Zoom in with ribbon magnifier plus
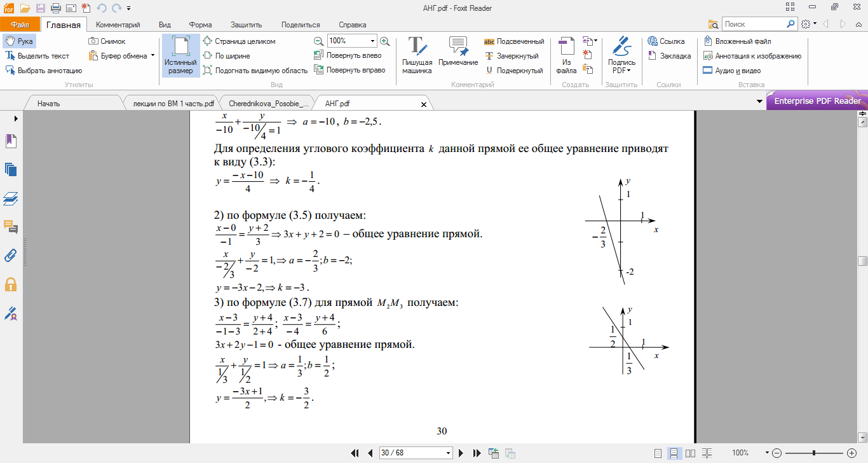The height and width of the screenshot is (463, 868). (384, 41)
